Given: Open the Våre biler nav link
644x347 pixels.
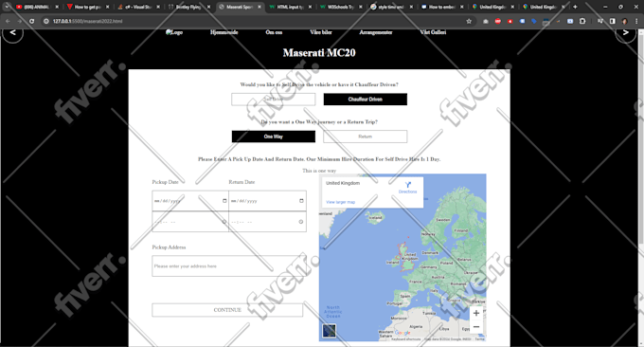Looking at the screenshot, I should tap(321, 32).
